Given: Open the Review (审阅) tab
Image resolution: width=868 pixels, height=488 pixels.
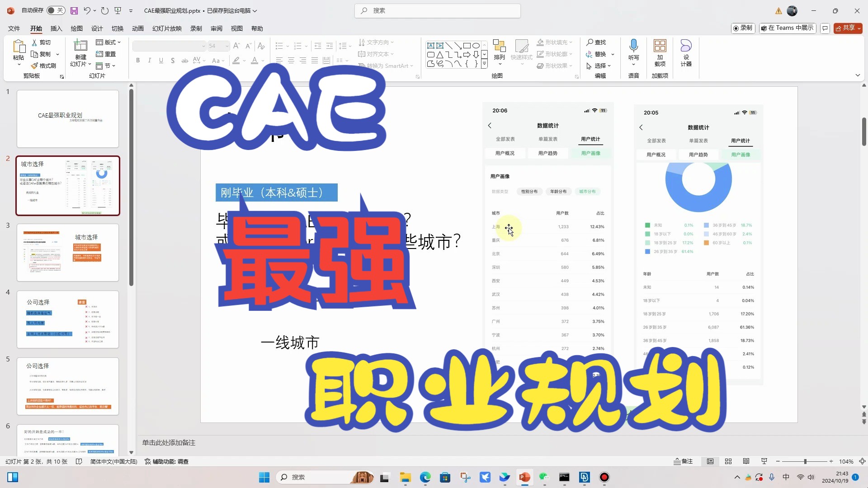Looking at the screenshot, I should point(216,28).
